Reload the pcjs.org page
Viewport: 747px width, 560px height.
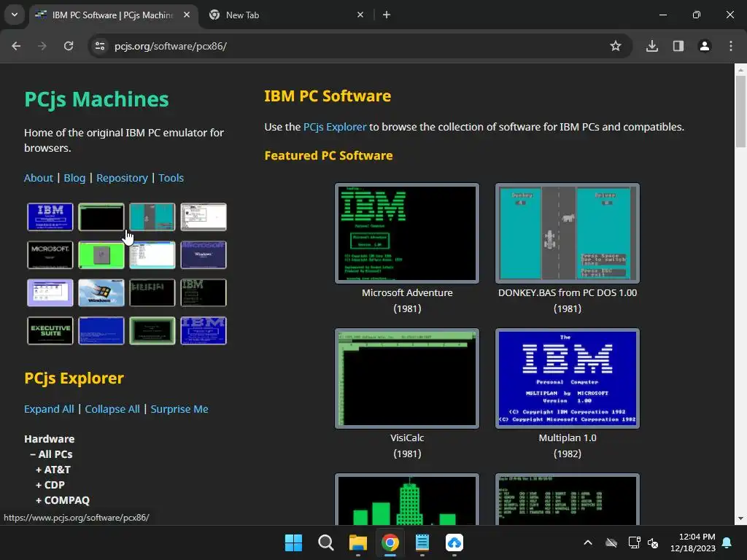click(x=69, y=46)
